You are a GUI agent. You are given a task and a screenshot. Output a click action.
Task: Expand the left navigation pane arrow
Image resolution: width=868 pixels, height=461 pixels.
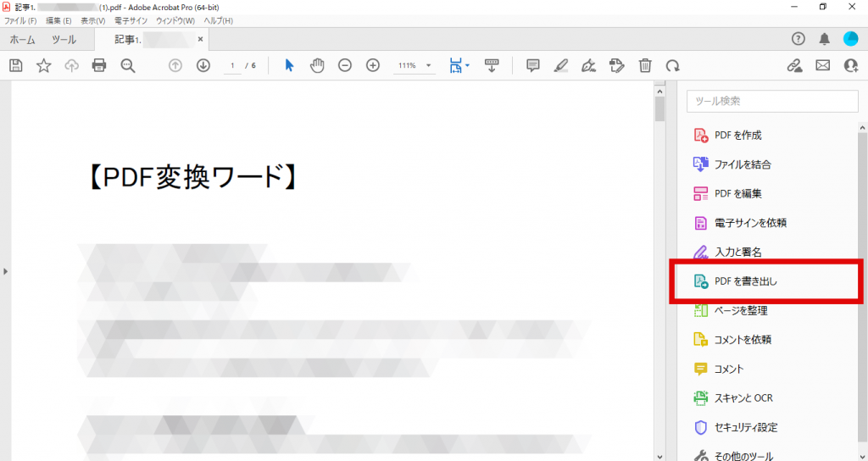click(x=5, y=271)
